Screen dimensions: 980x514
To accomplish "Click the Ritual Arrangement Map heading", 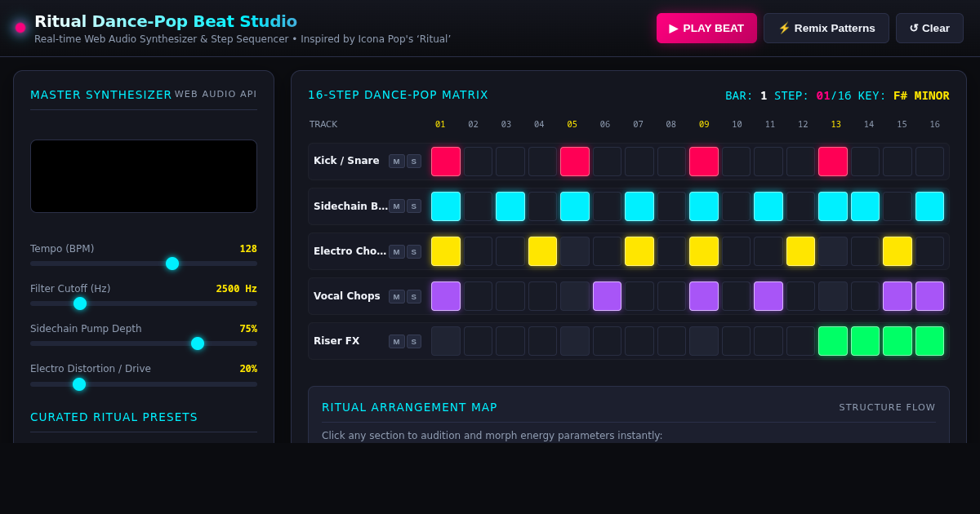I will point(409,407).
